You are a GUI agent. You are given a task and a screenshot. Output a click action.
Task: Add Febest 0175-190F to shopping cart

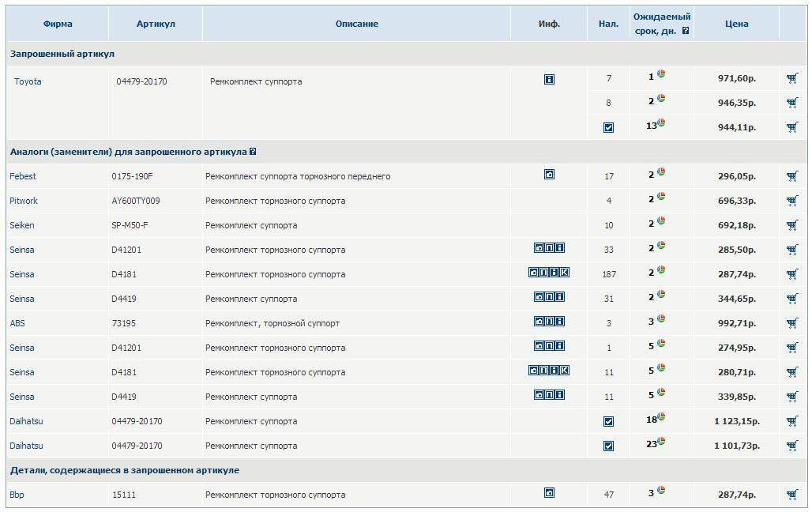791,176
